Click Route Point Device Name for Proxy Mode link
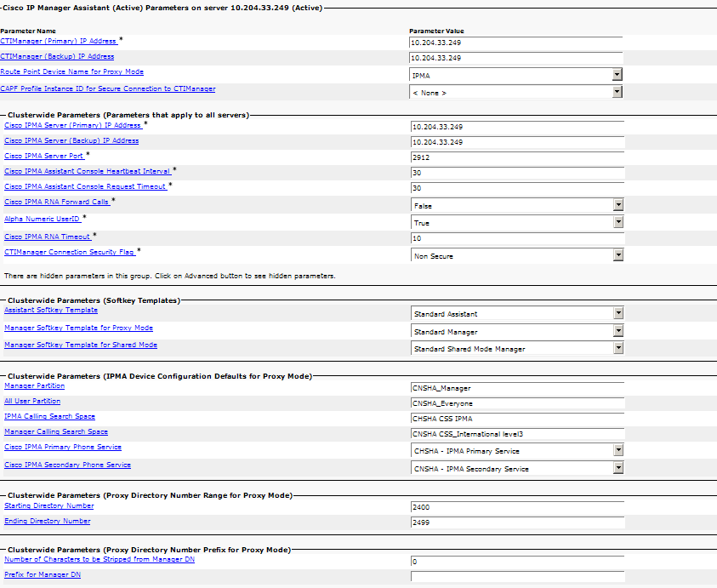 [71, 71]
